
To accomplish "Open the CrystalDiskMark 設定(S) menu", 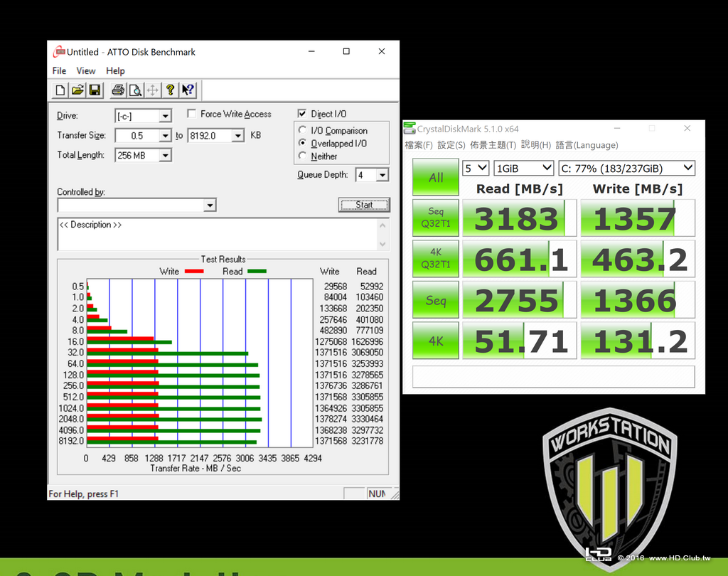I will [x=451, y=145].
